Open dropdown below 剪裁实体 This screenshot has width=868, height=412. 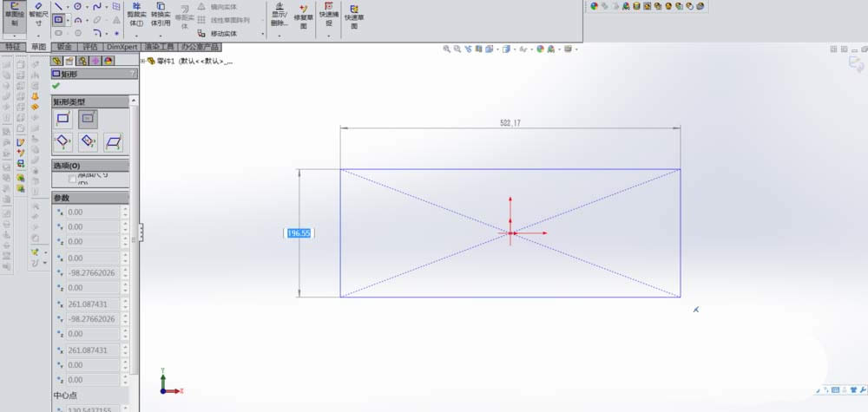pyautogui.click(x=136, y=36)
